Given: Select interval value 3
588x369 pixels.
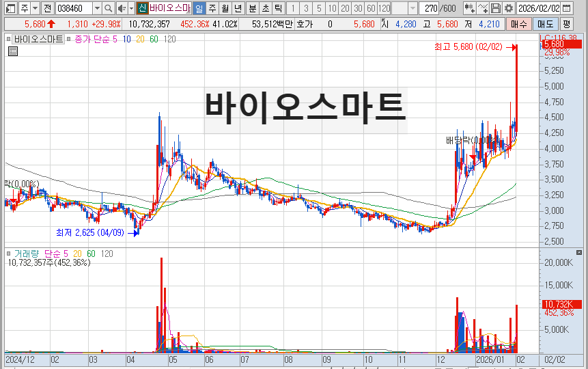Looking at the screenshot, I should tap(306, 8).
